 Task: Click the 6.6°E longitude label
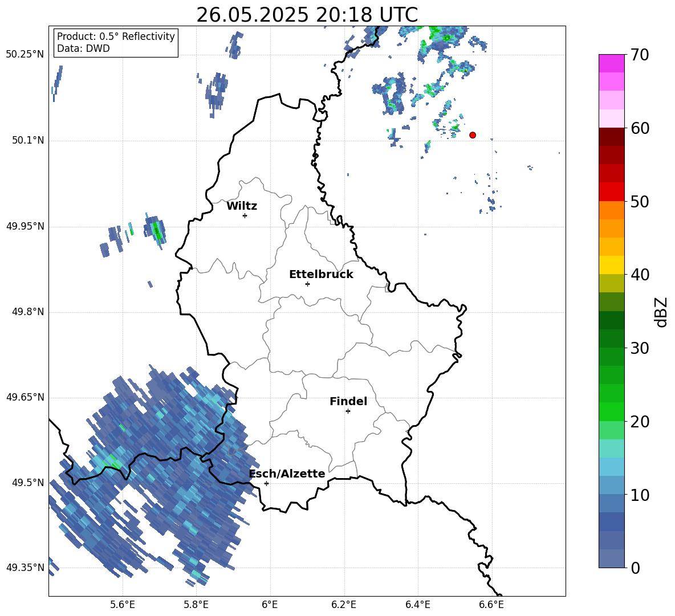[x=491, y=605]
